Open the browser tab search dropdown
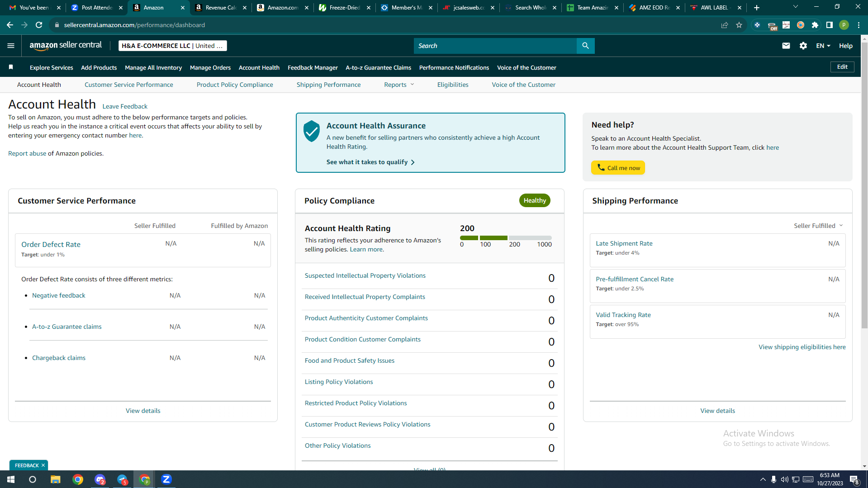868x488 pixels. pos(795,7)
